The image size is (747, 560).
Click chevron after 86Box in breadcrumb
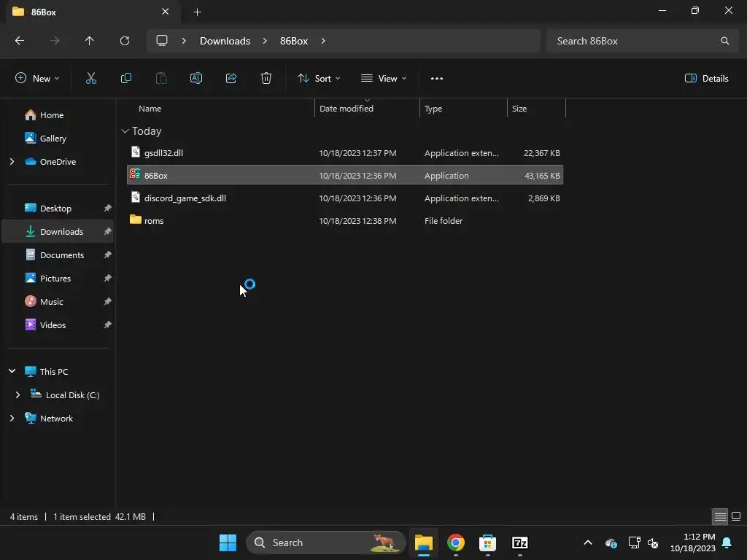[323, 41]
